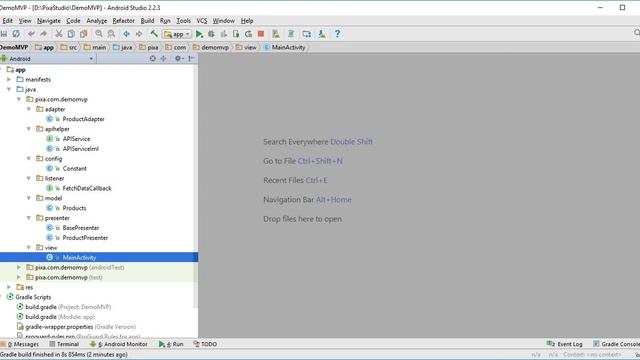The image size is (640, 360).
Task: Click the Find magnifier icon
Action: [x=99, y=34]
